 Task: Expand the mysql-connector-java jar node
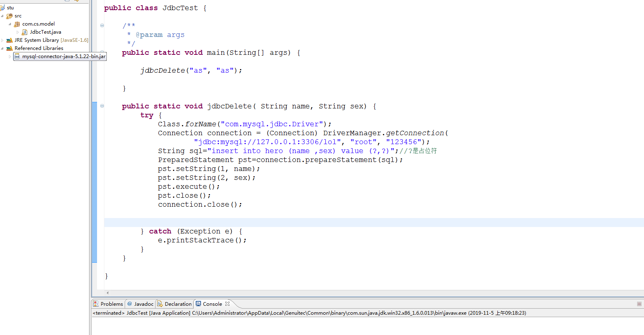click(10, 56)
